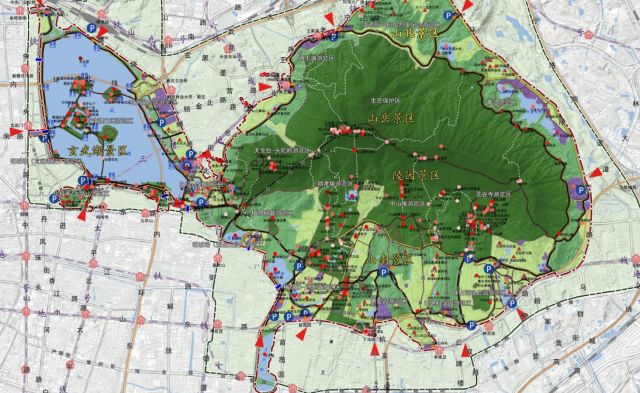Select the parking icon at the lake's south-east corner
640x393 pixels.
click(x=200, y=202)
